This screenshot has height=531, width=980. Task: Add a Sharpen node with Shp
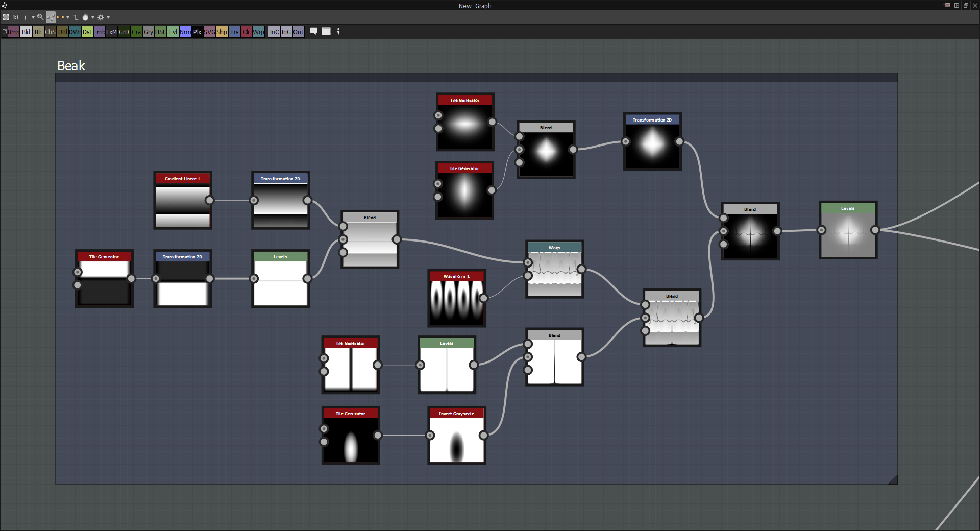tap(222, 32)
